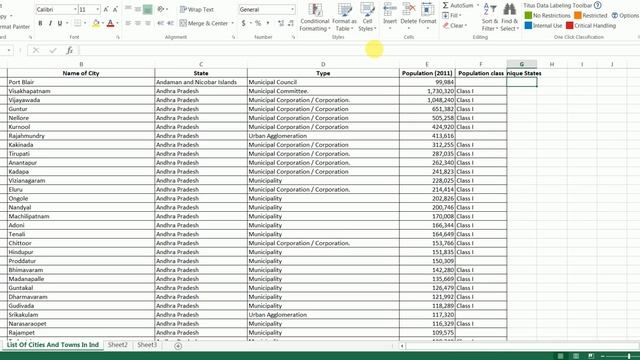Align text left in cell
This screenshot has width=640, height=360.
pos(128,23)
